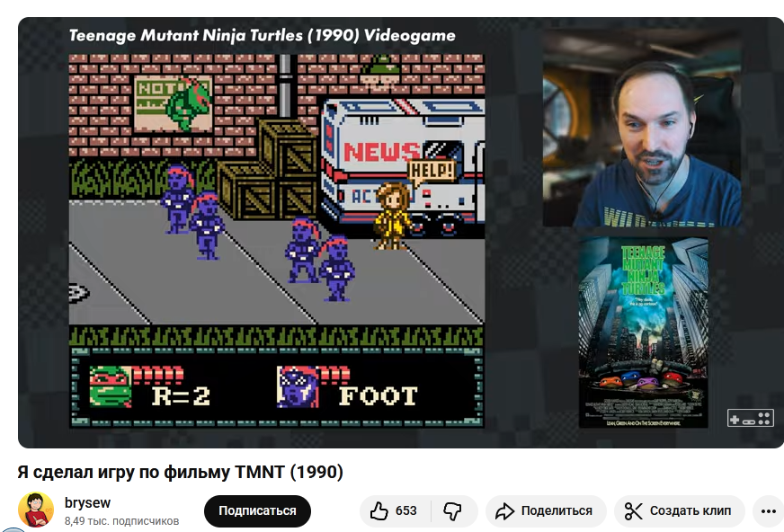Click the 8,49 тыс. подписчиков subscriber count
The image size is (784, 532).
[121, 521]
